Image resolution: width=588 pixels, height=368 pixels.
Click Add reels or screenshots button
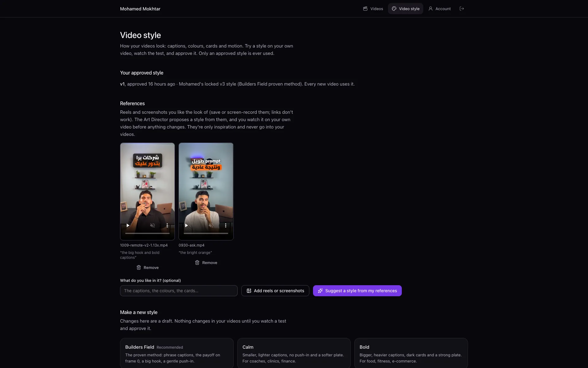[275, 291]
